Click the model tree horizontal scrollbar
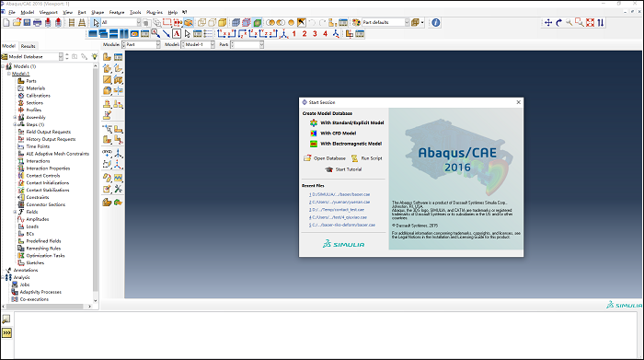Viewport: 644px width, 360px height. (44, 307)
